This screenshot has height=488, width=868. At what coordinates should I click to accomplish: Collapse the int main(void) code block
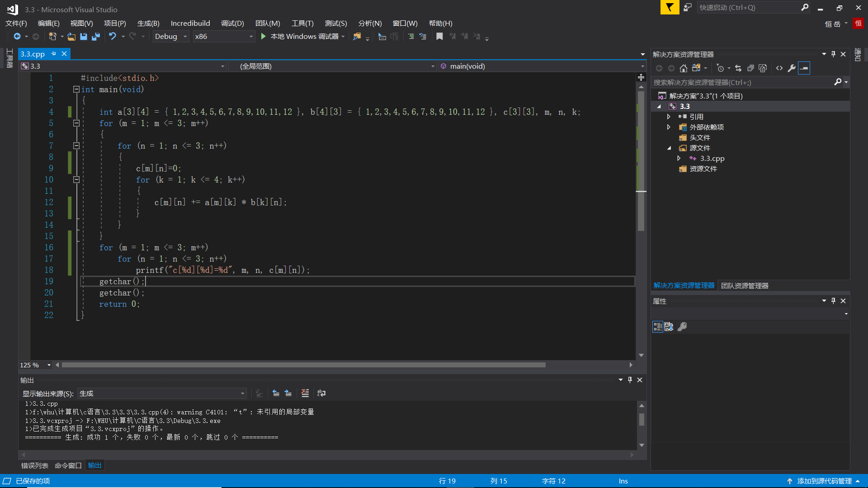(x=76, y=89)
